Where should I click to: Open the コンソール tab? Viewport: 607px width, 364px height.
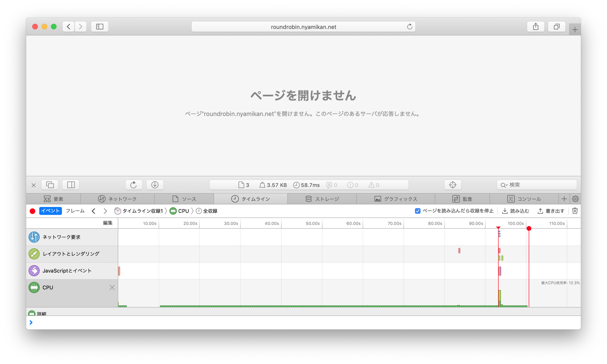pyautogui.click(x=524, y=199)
